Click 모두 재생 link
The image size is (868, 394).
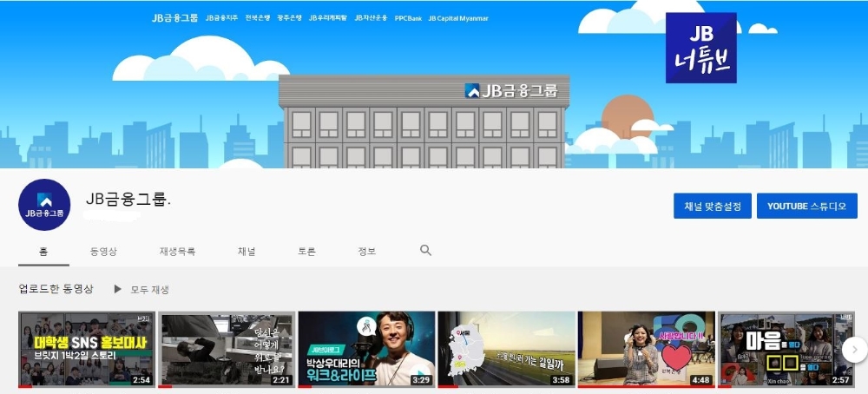[x=149, y=289]
